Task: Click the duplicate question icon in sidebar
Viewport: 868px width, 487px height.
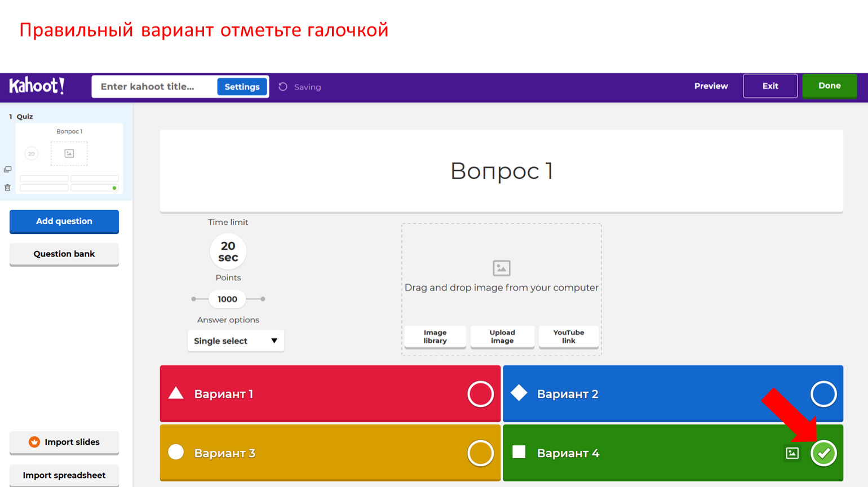Action: pyautogui.click(x=8, y=169)
